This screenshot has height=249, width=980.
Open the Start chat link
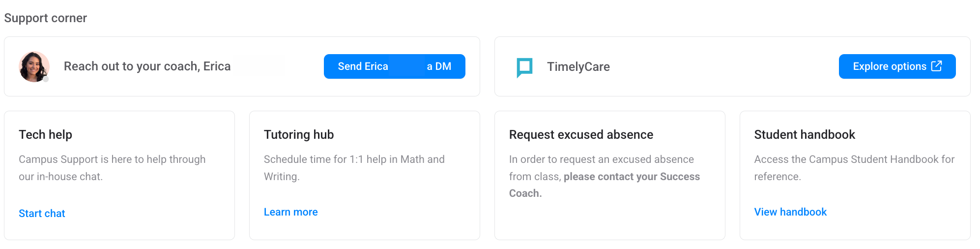[42, 214]
